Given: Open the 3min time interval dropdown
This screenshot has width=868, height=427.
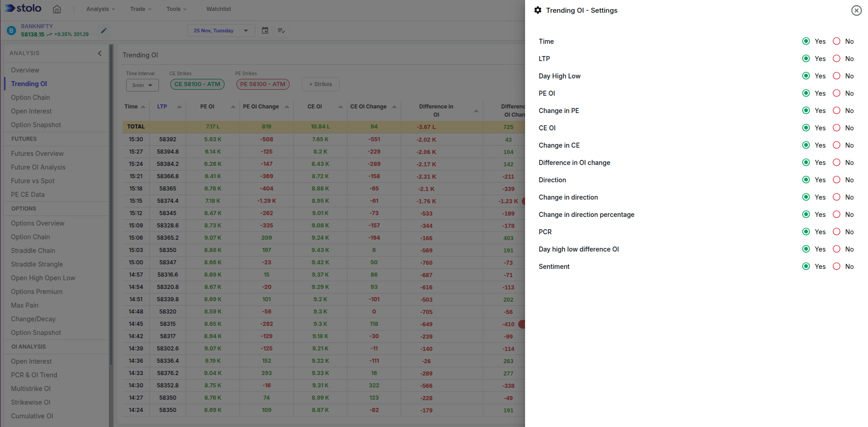Looking at the screenshot, I should click(142, 85).
